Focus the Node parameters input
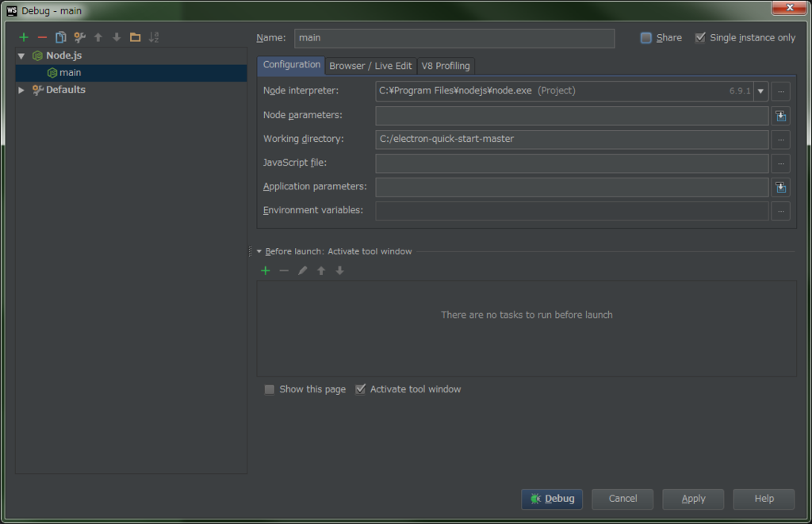Screen dimensions: 812x524 572,116
